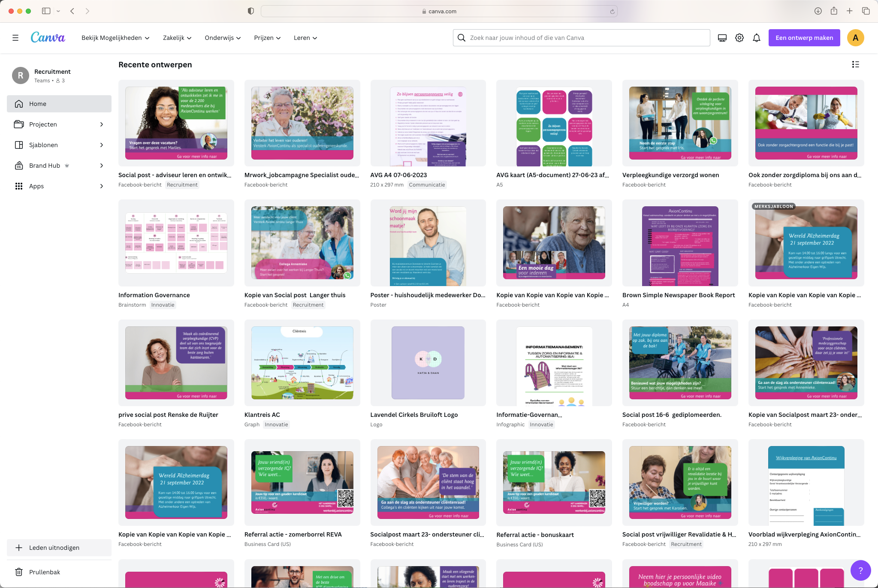Open the notifications bell
Image resolution: width=878 pixels, height=588 pixels.
(x=757, y=38)
